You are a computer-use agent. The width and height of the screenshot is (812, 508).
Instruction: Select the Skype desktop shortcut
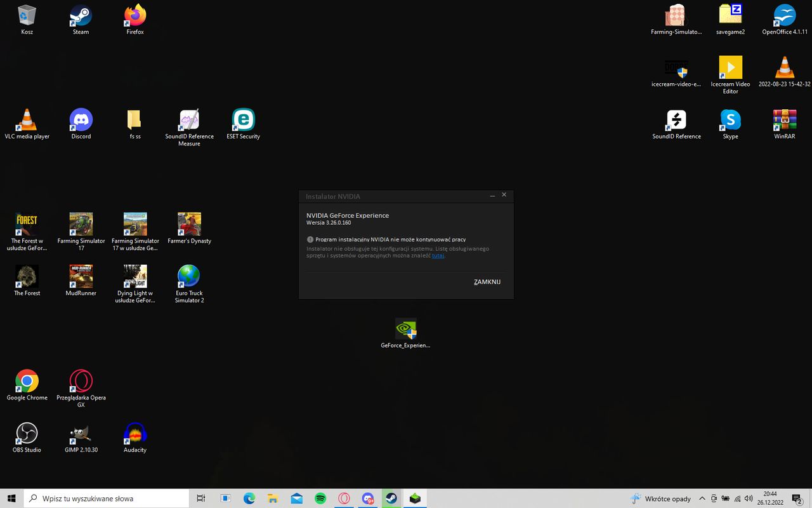click(730, 124)
